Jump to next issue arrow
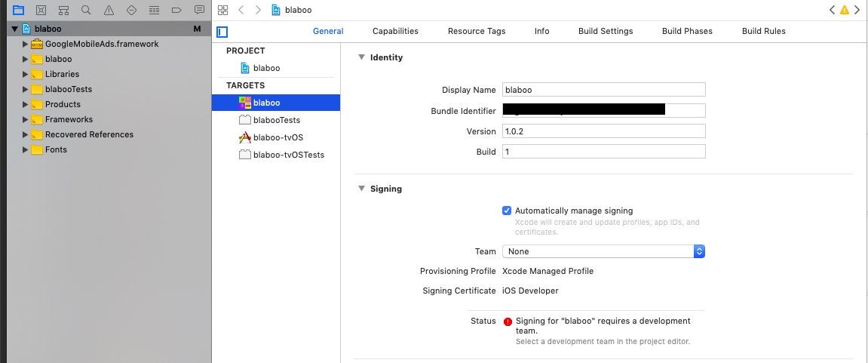 [857, 10]
